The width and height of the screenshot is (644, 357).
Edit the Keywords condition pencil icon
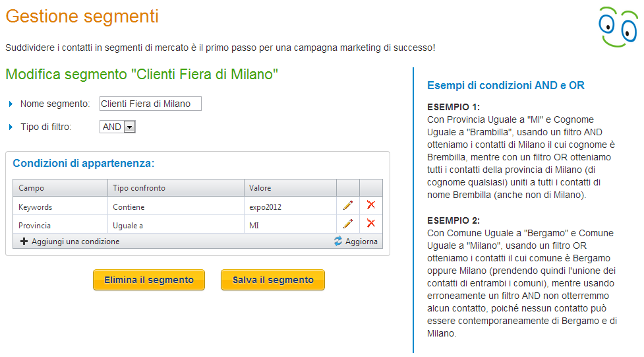point(347,206)
